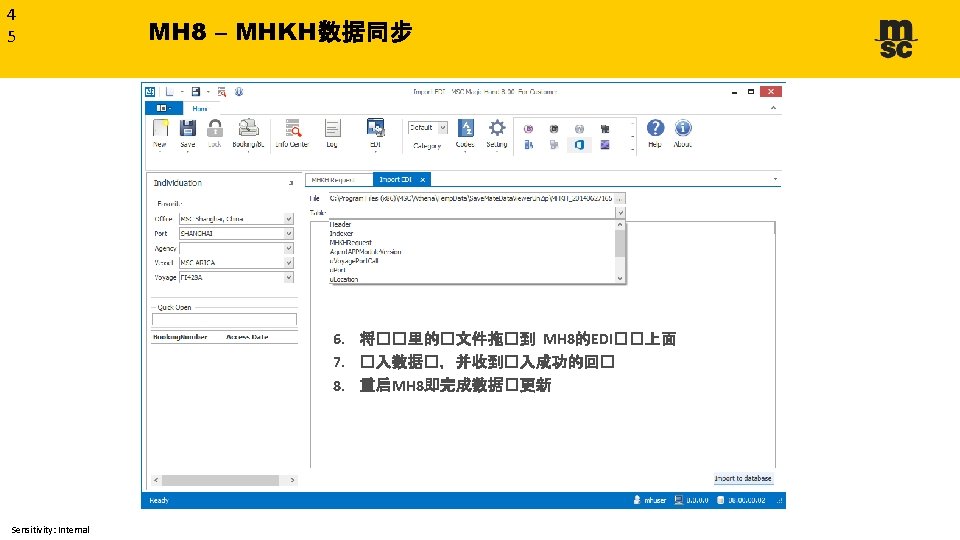
Task: Click the Import to database button
Action: (x=743, y=478)
